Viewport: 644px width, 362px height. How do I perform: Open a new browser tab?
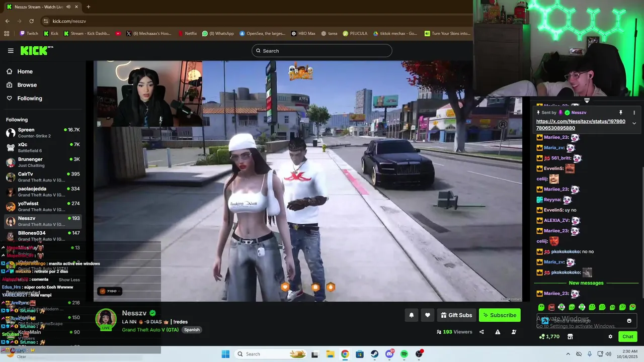click(88, 7)
